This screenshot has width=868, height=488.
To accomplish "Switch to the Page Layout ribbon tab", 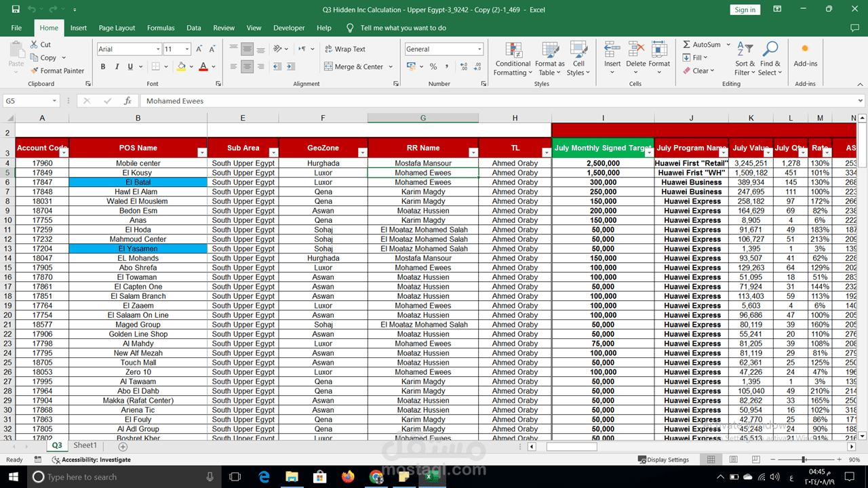I will (117, 28).
